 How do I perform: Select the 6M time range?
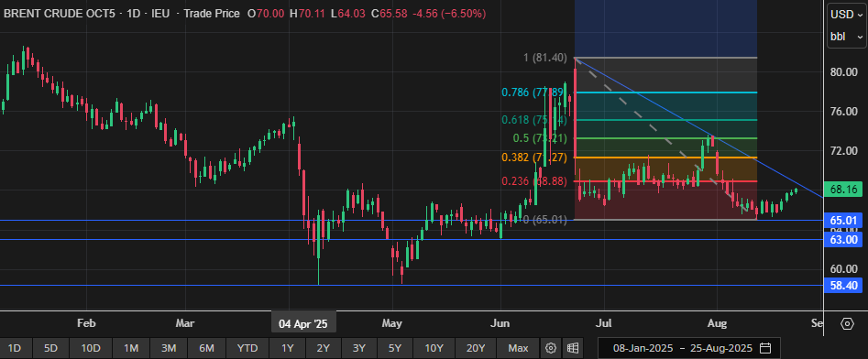point(206,348)
